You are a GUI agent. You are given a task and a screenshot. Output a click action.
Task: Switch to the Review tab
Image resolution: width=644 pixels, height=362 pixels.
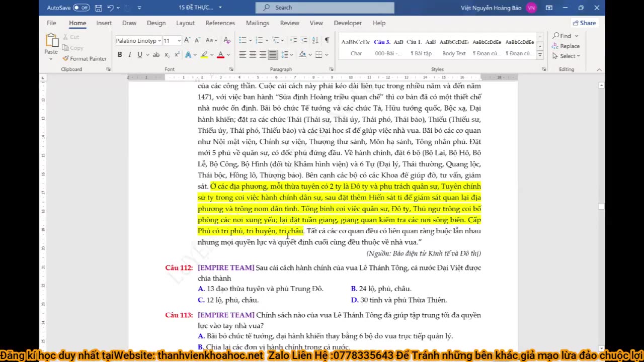(289, 23)
